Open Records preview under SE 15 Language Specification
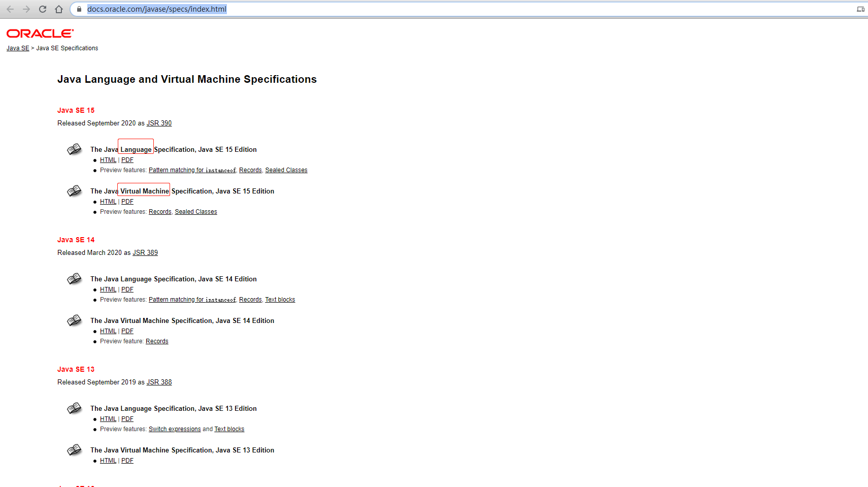Image resolution: width=868 pixels, height=487 pixels. tap(251, 170)
